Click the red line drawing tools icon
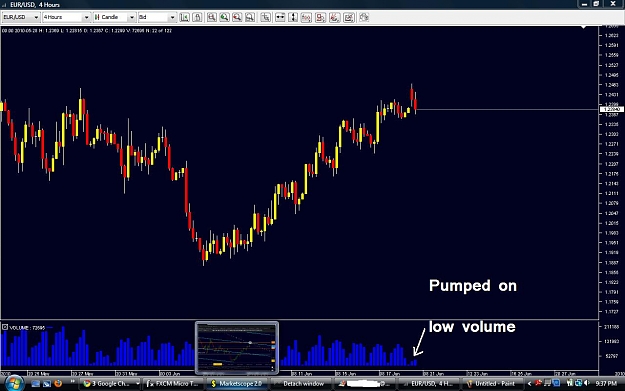This screenshot has height=391, width=625. pos(334,17)
